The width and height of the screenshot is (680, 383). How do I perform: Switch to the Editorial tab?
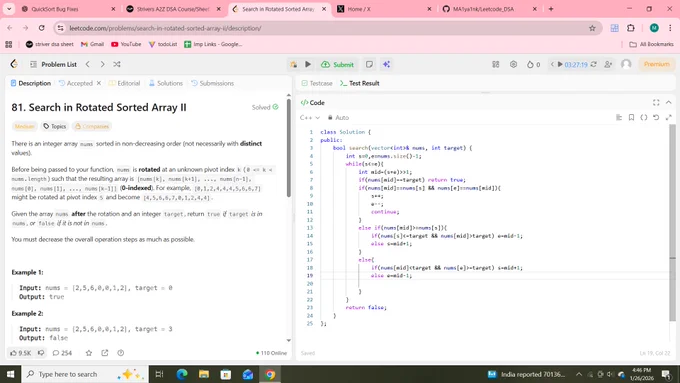tap(124, 83)
